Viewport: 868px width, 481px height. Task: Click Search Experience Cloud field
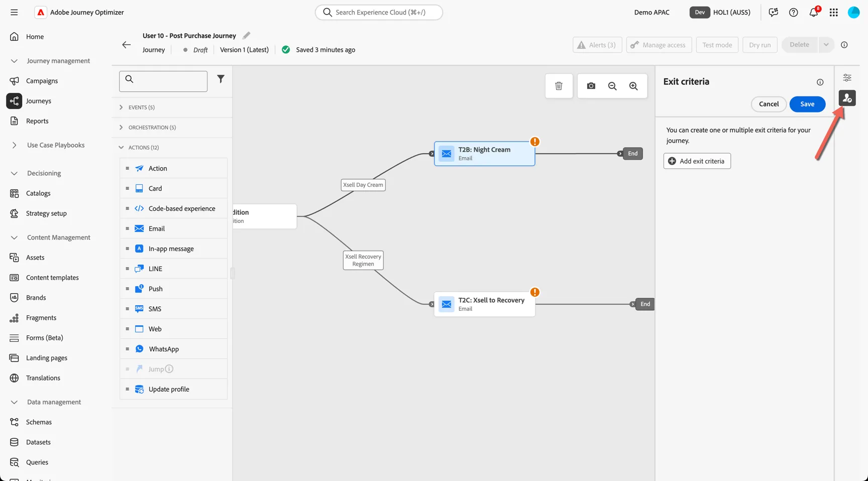[x=379, y=12]
